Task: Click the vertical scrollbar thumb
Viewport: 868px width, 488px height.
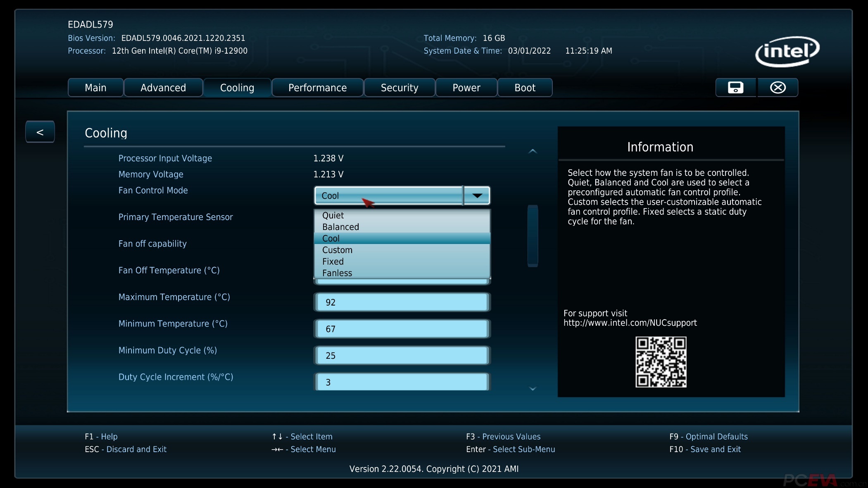Action: coord(533,235)
